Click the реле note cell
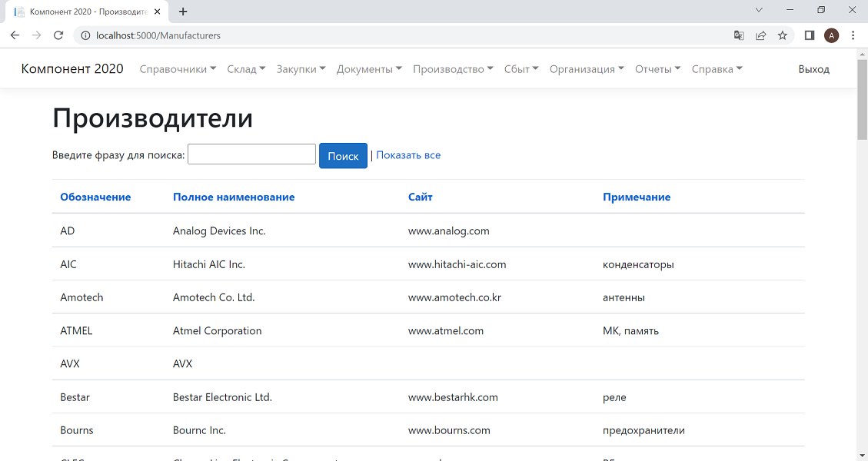Viewport: 868px width, 461px height. 614,396
